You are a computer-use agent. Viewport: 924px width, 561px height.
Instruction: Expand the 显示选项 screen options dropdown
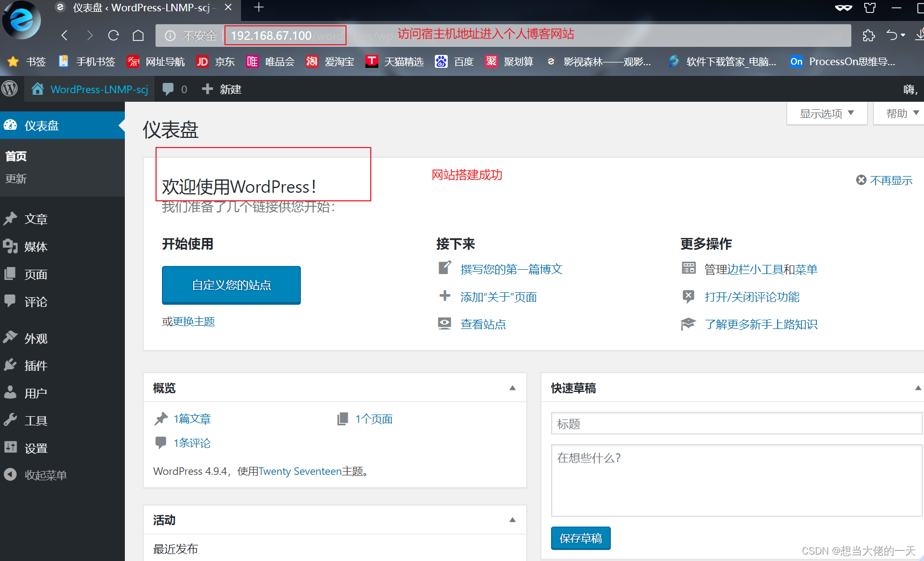[827, 114]
